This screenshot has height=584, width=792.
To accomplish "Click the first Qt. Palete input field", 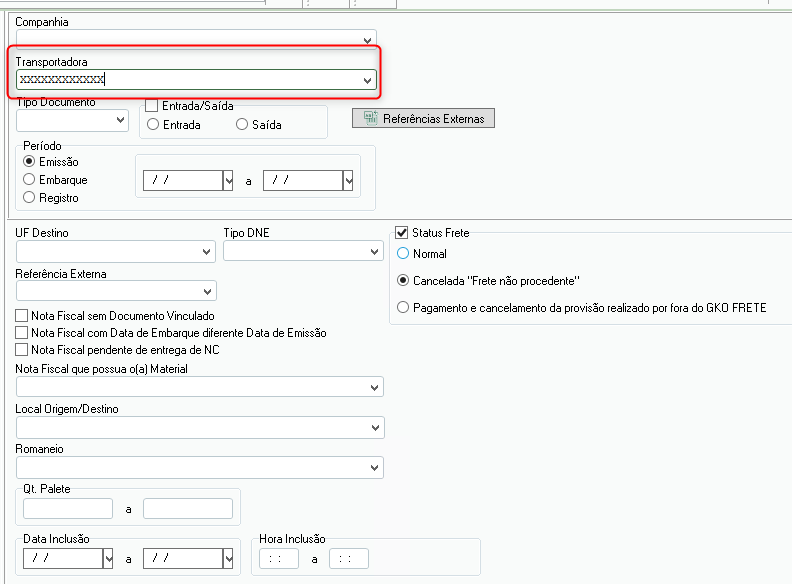I will click(x=68, y=509).
